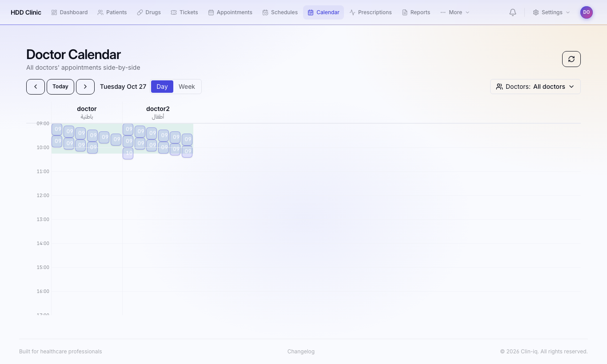Open the Settings dropdown
The image size is (607, 364).
[x=551, y=12]
